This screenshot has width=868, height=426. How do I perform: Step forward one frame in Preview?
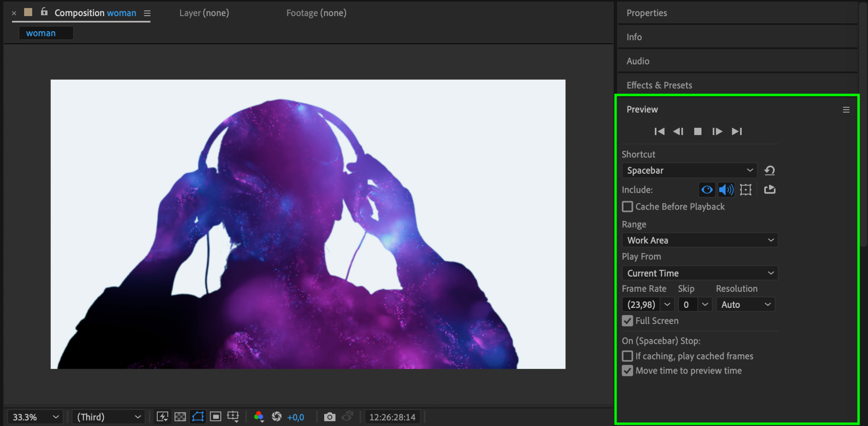pos(717,132)
